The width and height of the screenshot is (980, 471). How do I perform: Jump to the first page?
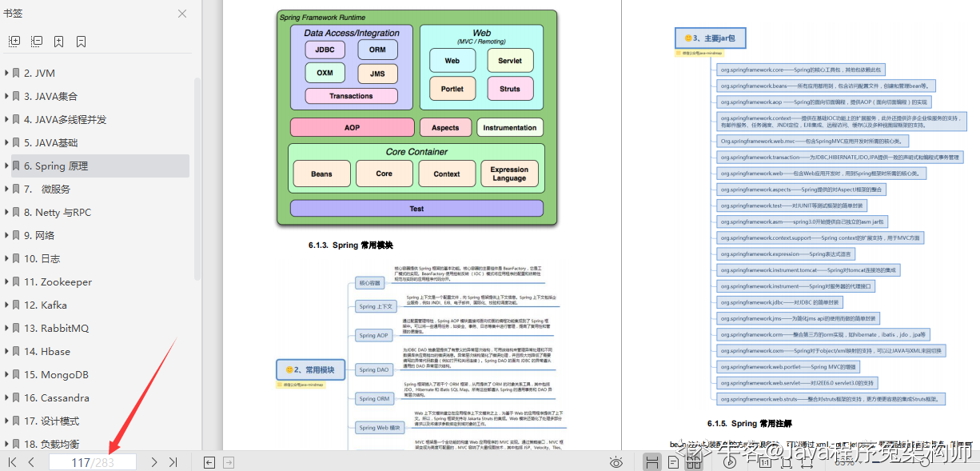(x=12, y=462)
